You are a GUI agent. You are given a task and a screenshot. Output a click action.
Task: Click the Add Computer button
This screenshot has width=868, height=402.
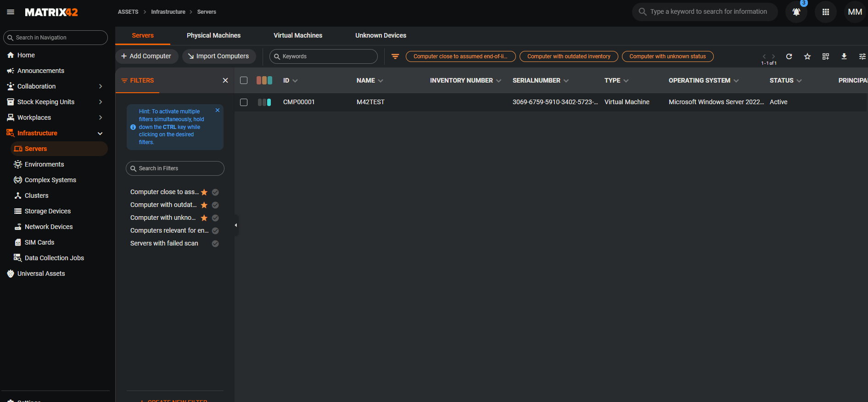pos(146,56)
